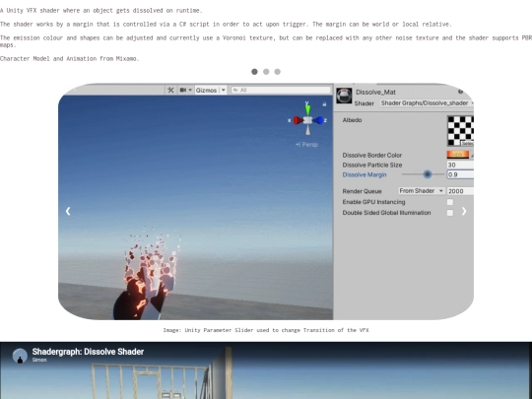Open the Shader Graphs/Dissolve_shader dropdown
The height and width of the screenshot is (399, 532).
point(427,103)
